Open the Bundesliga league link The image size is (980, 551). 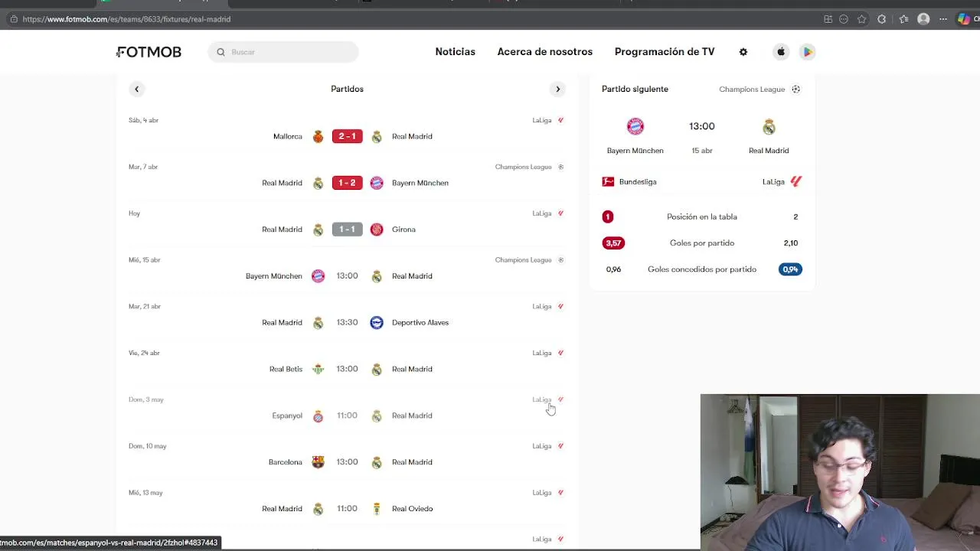click(x=638, y=182)
